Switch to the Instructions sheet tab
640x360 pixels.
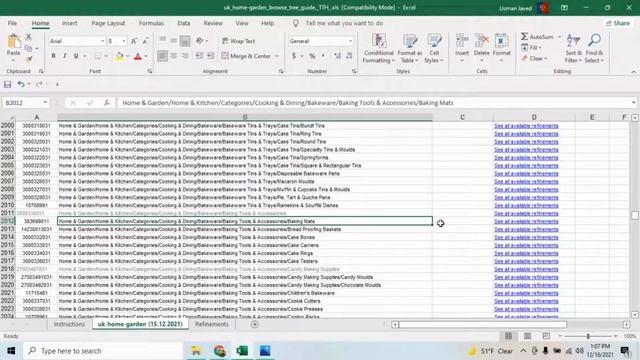(69, 324)
